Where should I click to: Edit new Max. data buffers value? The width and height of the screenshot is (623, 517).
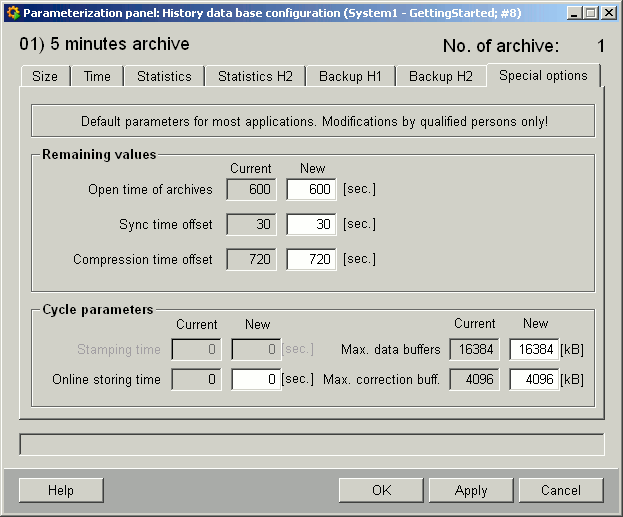pyautogui.click(x=533, y=350)
